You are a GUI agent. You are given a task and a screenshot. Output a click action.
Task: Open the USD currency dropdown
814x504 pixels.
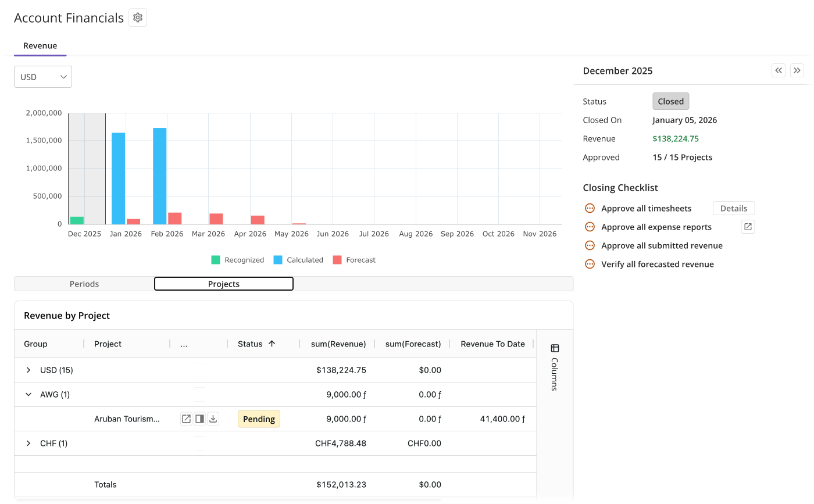[42, 76]
